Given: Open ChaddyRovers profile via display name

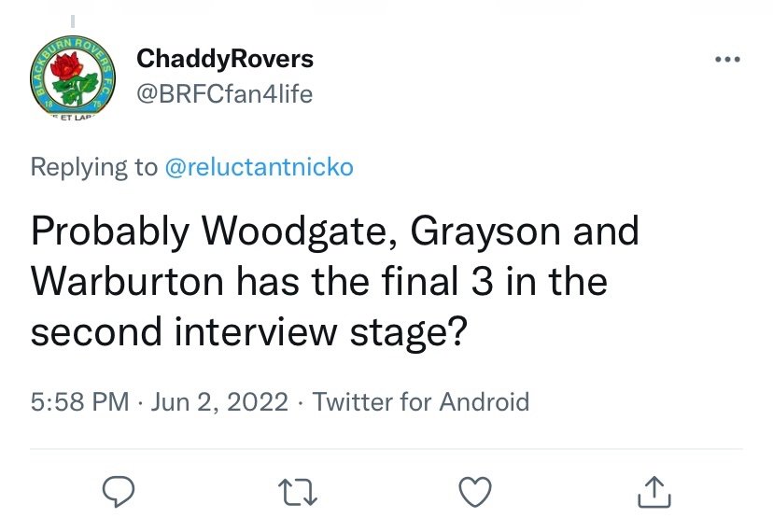Looking at the screenshot, I should pos(225,59).
